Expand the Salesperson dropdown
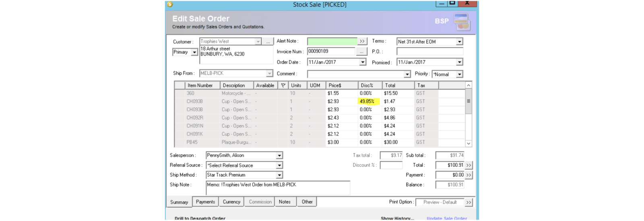Viewport: 644px width, 221px height. (279, 156)
